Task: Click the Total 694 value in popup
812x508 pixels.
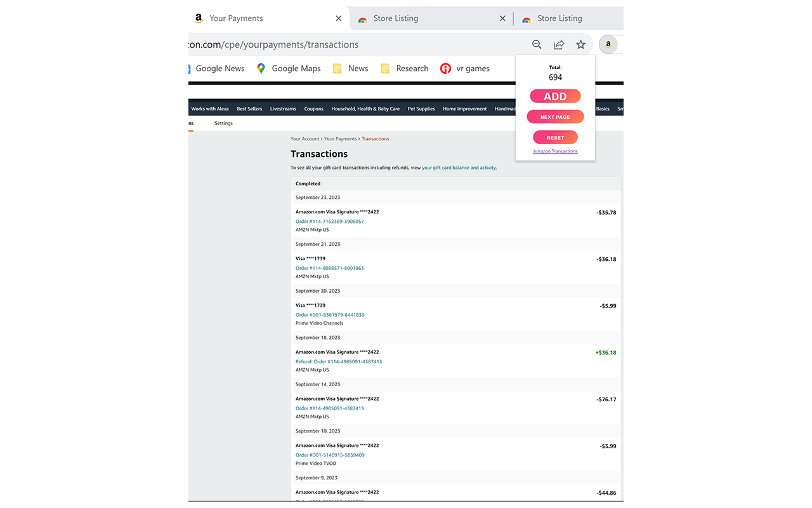Action: tap(555, 77)
